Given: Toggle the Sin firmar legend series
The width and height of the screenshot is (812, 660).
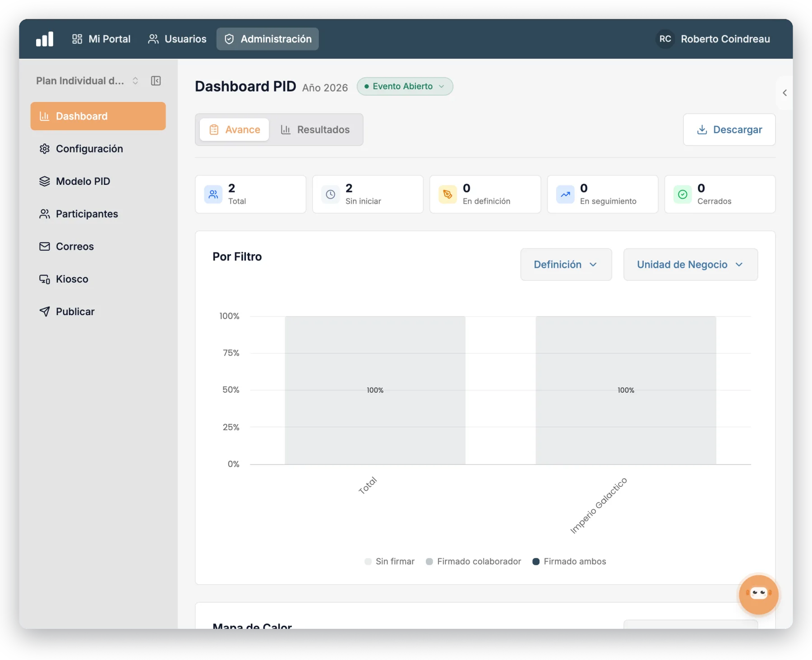Looking at the screenshot, I should tap(390, 561).
